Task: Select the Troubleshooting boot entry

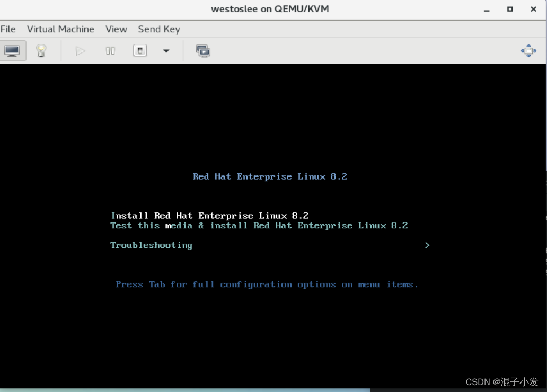Action: (x=152, y=245)
